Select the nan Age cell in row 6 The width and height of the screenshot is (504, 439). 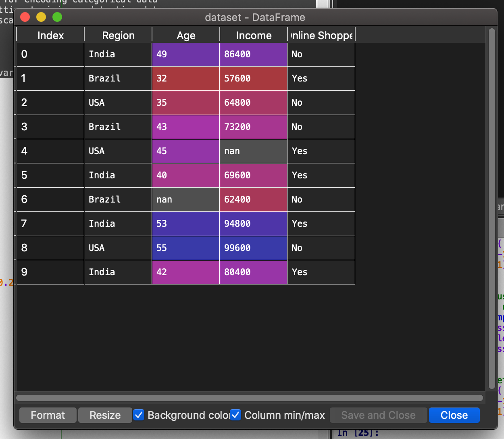tap(185, 200)
